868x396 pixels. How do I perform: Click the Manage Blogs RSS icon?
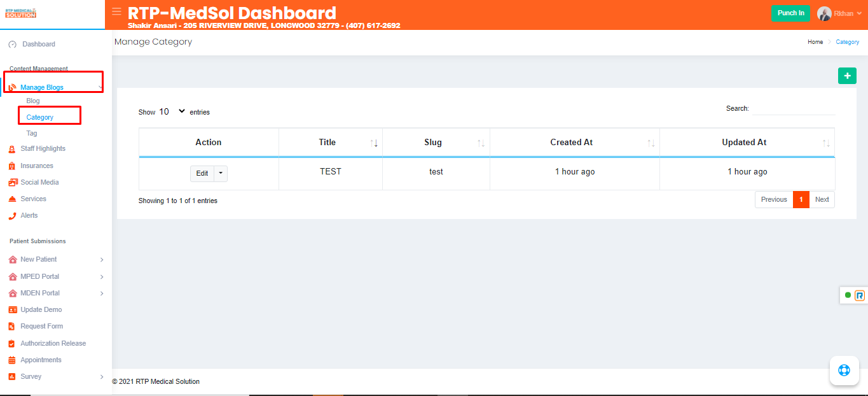[x=12, y=87]
